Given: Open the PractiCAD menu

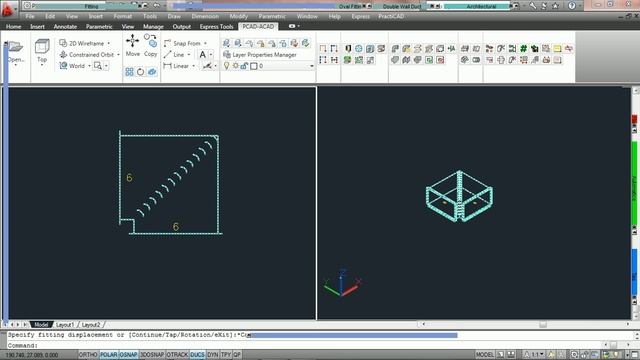Looking at the screenshot, I should tap(391, 16).
